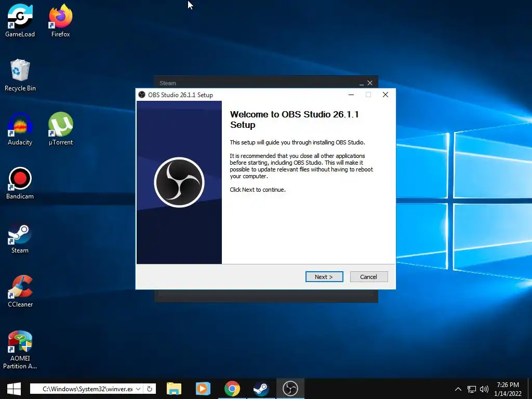Switch to Steam on the taskbar
Image resolution: width=532 pixels, height=399 pixels.
261,389
